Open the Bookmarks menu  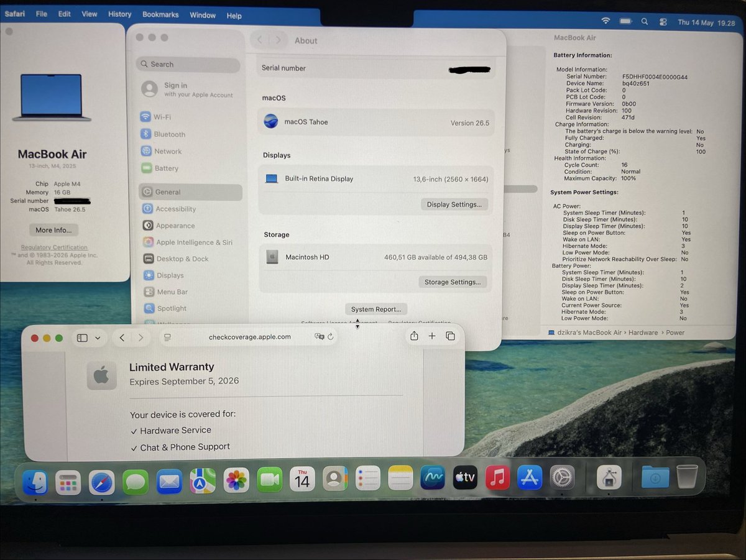coord(160,14)
